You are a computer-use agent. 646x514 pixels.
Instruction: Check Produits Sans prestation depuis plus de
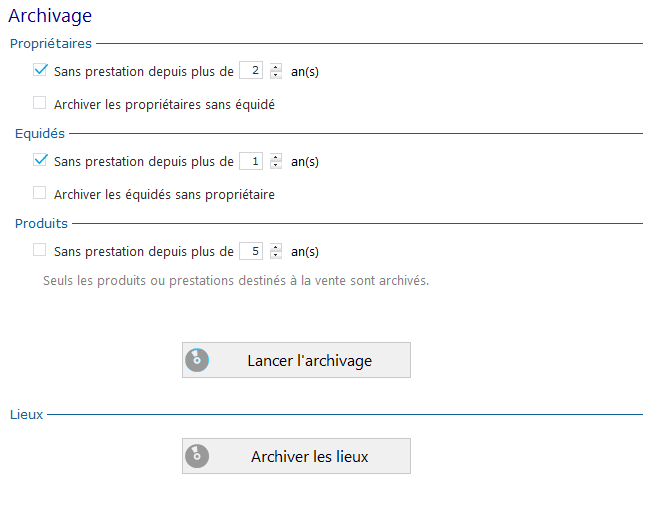click(x=40, y=250)
